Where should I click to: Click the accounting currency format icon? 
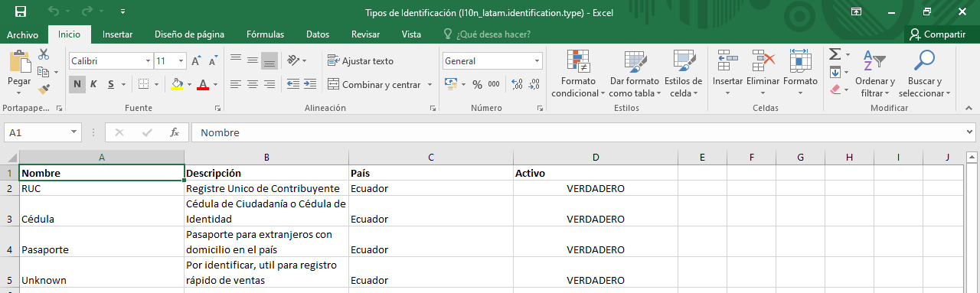coord(450,84)
